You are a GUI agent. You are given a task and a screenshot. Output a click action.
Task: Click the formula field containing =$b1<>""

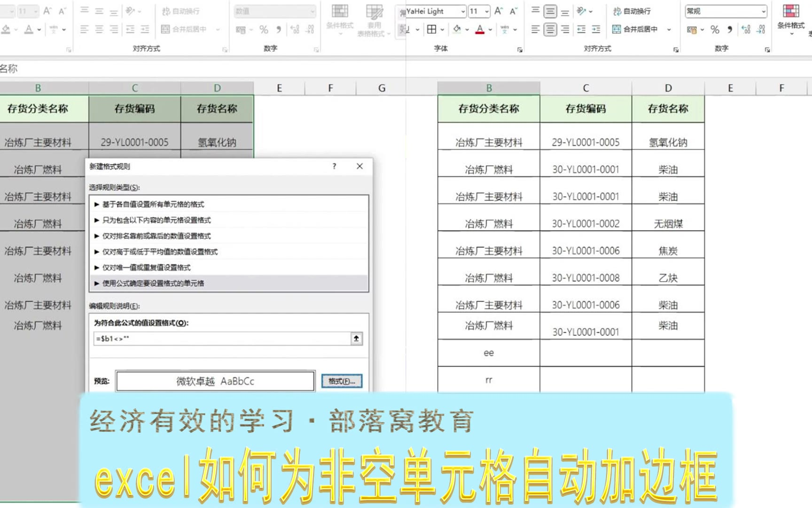tap(222, 339)
